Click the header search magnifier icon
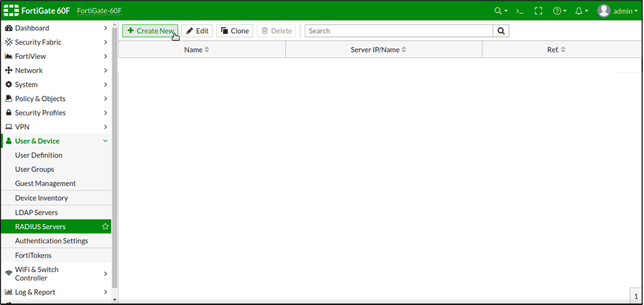 [500, 11]
